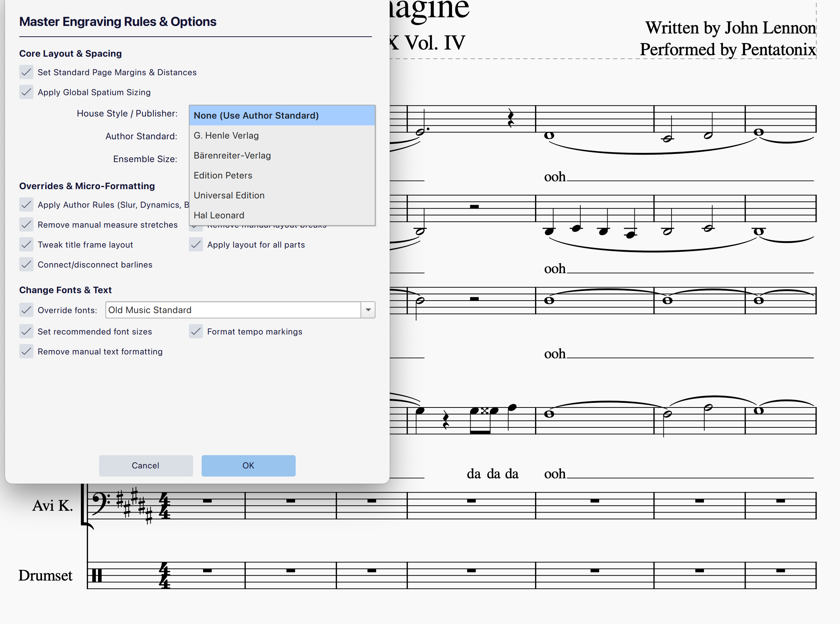Toggle Apply layout for all parts

coord(196,244)
